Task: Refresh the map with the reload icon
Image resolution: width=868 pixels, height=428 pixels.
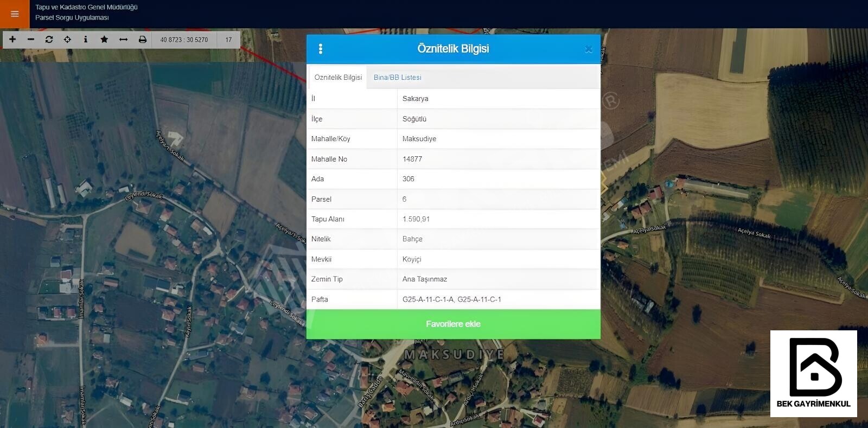Action: tap(49, 40)
